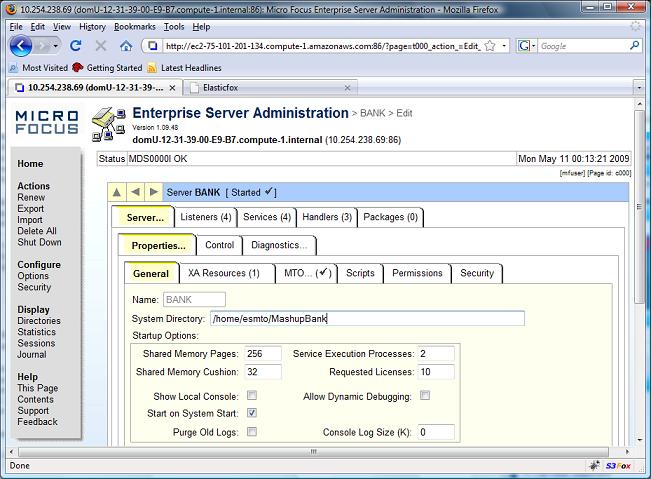Open the Control sub-tab
The height and width of the screenshot is (479, 651).
pyautogui.click(x=220, y=245)
